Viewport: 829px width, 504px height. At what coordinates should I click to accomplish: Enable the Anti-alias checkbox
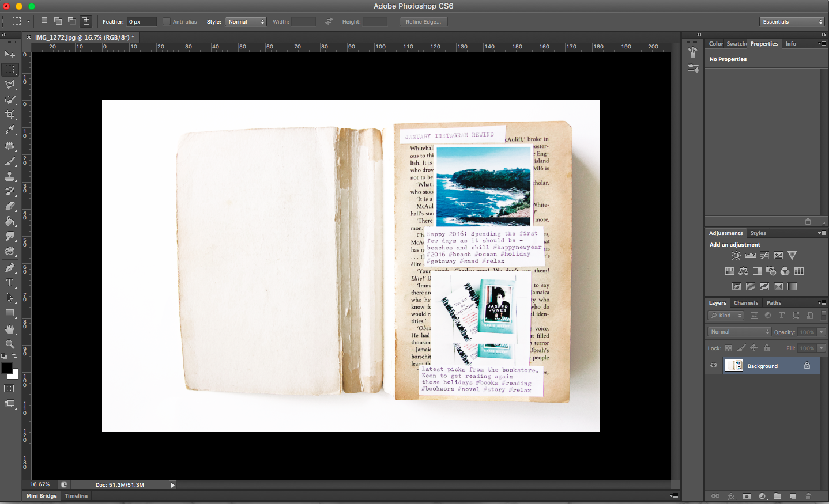[167, 22]
